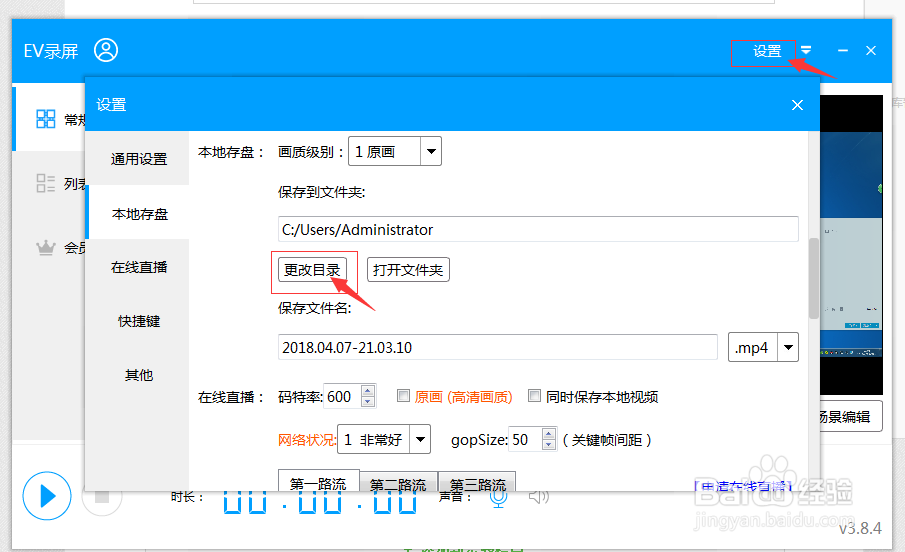This screenshot has width=905, height=552.
Task: Select the 快捷键 tab
Action: point(139,321)
